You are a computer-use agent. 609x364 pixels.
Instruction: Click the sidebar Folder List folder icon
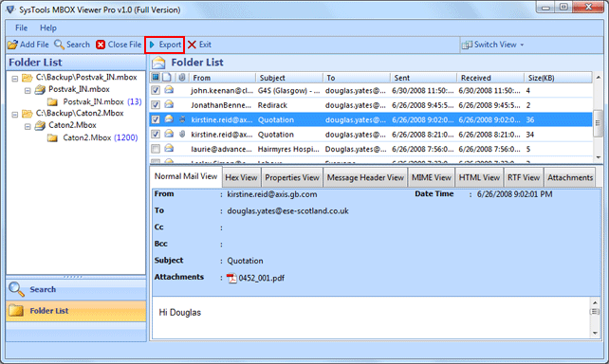pos(16,311)
